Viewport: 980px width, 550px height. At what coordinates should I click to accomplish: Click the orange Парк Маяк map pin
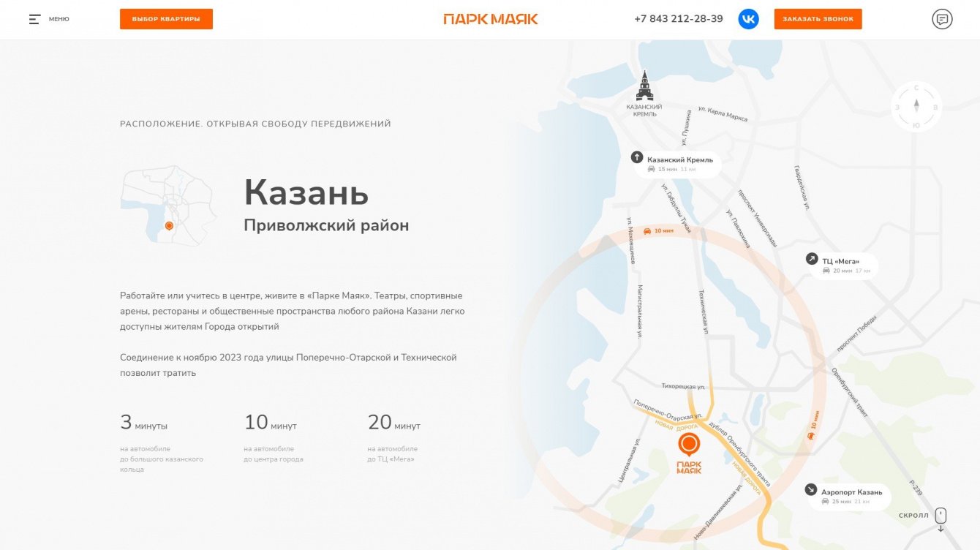tap(689, 444)
